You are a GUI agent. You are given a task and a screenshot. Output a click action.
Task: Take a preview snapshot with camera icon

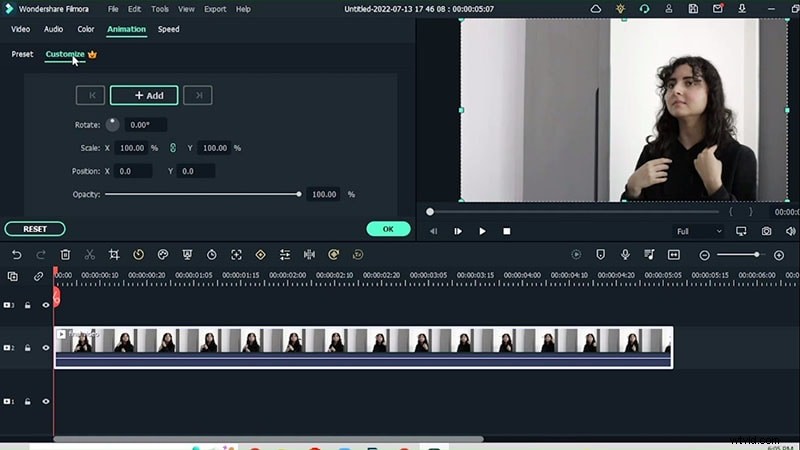766,231
